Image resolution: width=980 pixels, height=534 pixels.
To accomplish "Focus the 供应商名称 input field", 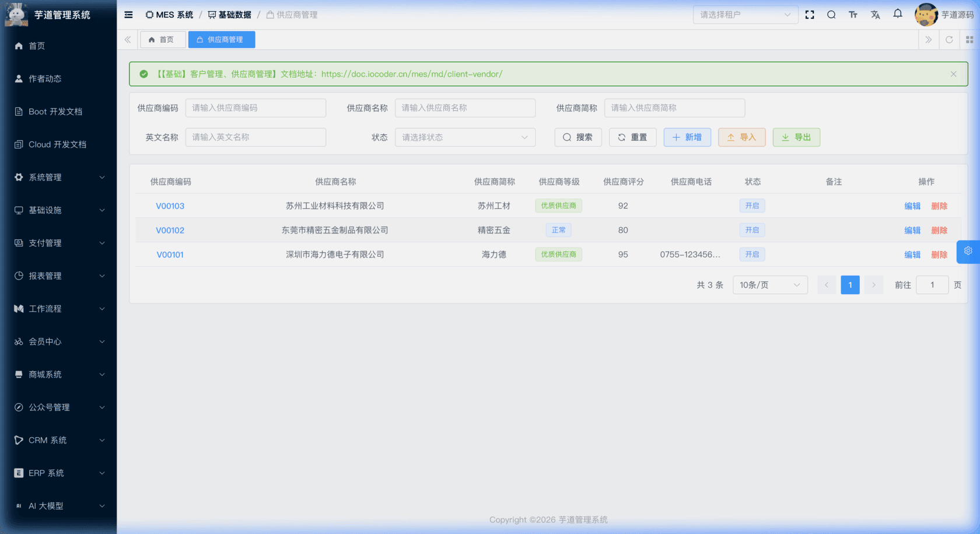I will 465,108.
